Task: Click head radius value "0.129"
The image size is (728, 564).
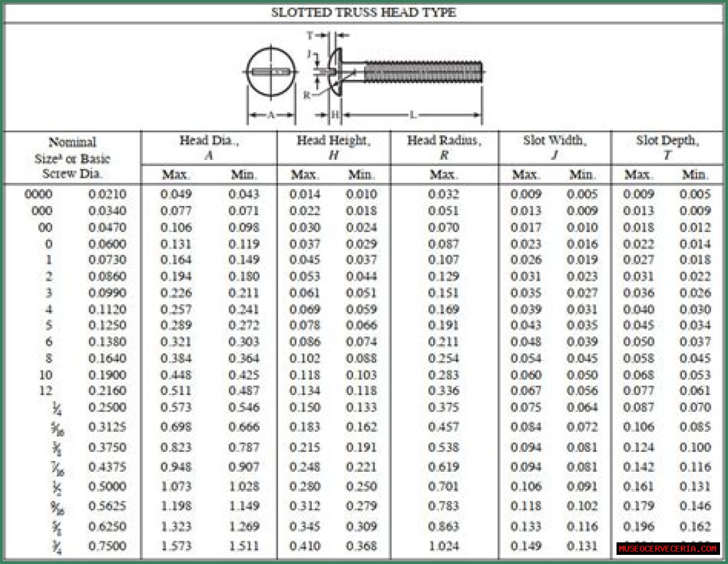Action: coord(444,277)
